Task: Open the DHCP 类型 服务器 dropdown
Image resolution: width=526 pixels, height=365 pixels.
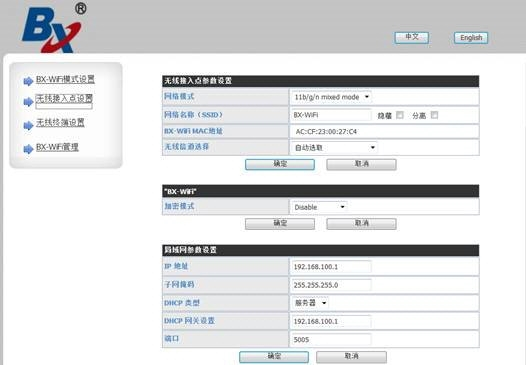Action: (310, 303)
